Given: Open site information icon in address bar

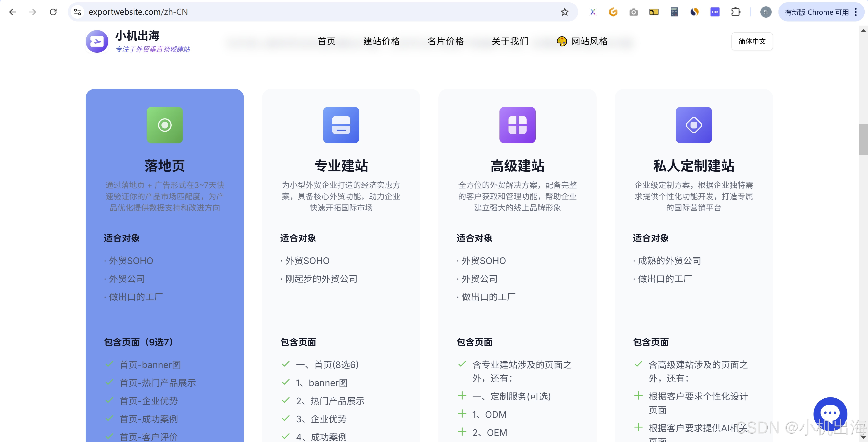Looking at the screenshot, I should pyautogui.click(x=78, y=12).
